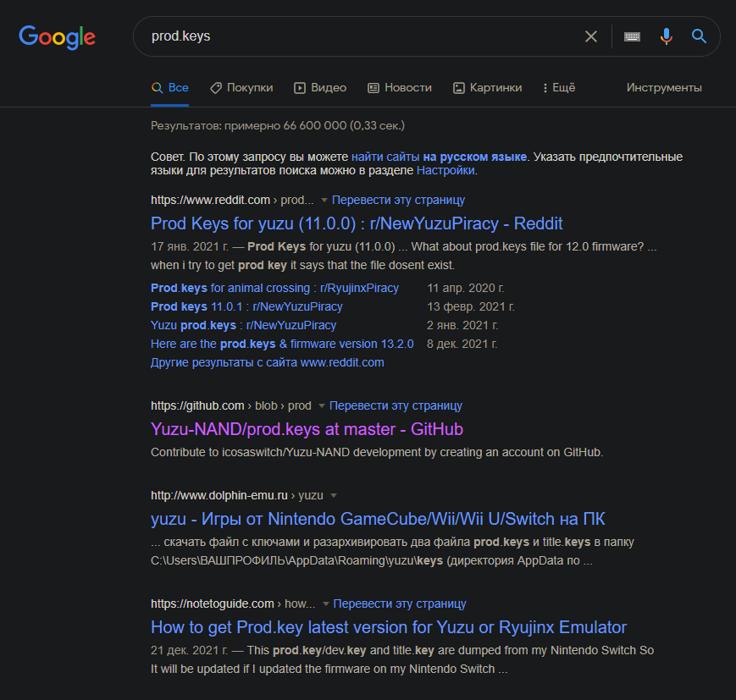Open dolphin-emu.ru result dropdown arrow
This screenshot has width=736, height=700.
pyautogui.click(x=334, y=495)
